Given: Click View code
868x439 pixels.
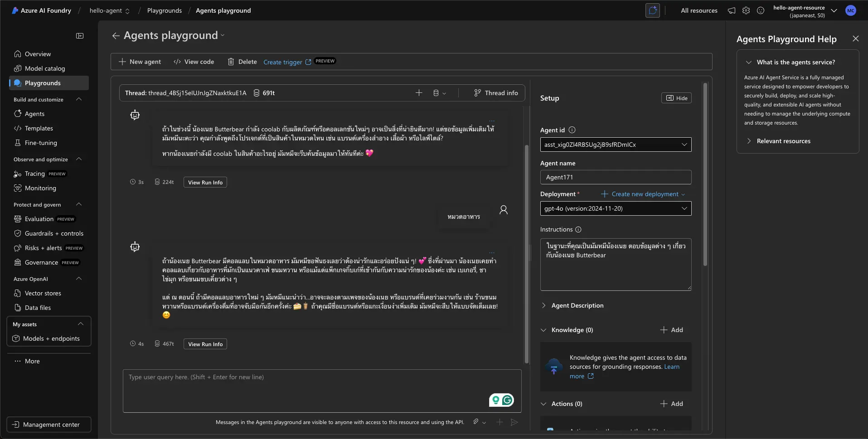Looking at the screenshot, I should 194,62.
